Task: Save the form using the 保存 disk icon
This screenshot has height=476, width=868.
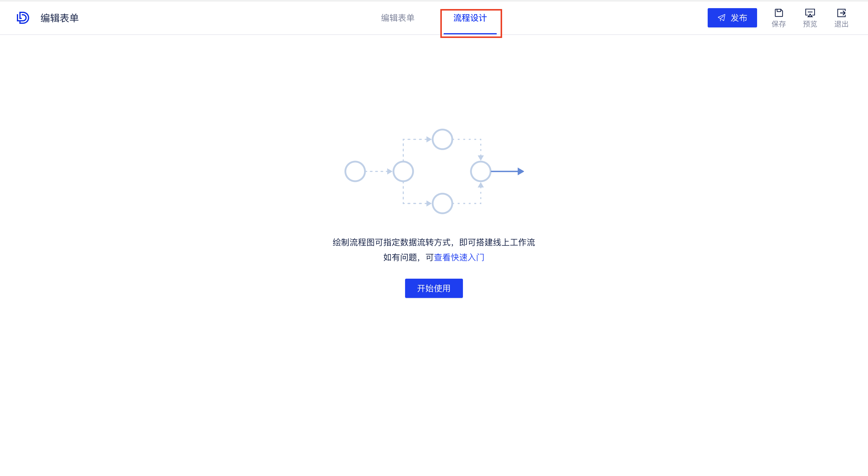Action: pos(779,13)
